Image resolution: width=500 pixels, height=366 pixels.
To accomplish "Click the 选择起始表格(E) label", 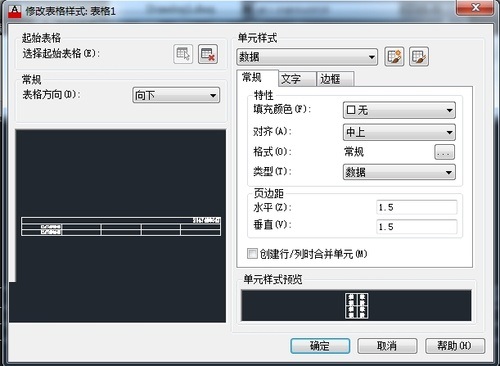I will (61, 53).
